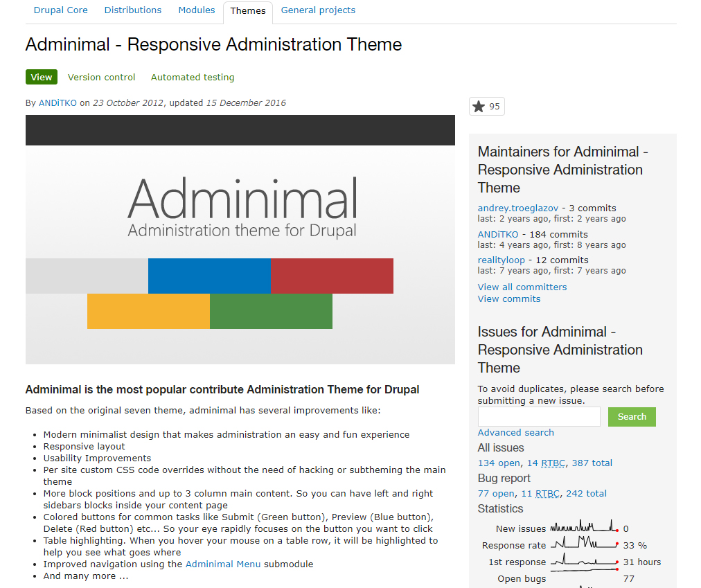The height and width of the screenshot is (588, 701).
Task: Select the Version control tab
Action: [101, 78]
